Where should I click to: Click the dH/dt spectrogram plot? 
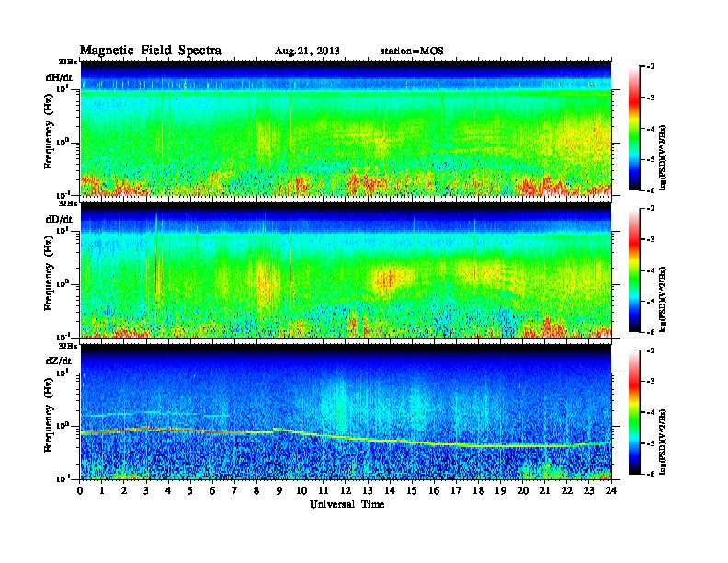(x=346, y=128)
